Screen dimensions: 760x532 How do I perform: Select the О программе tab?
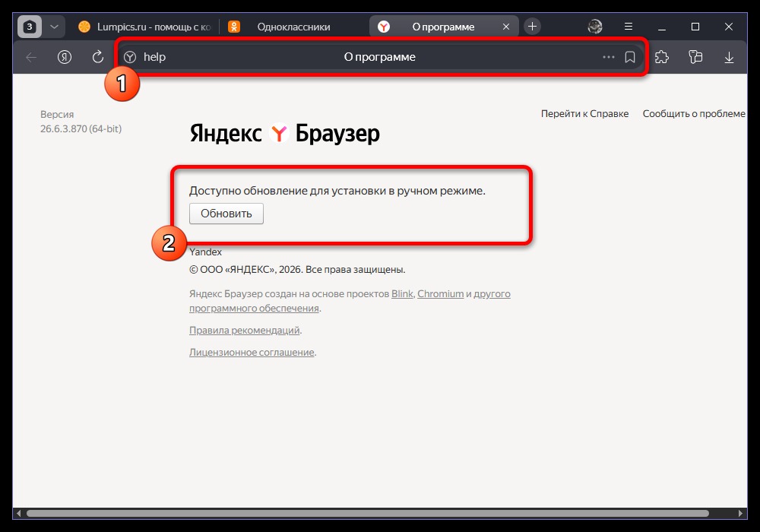tap(443, 27)
